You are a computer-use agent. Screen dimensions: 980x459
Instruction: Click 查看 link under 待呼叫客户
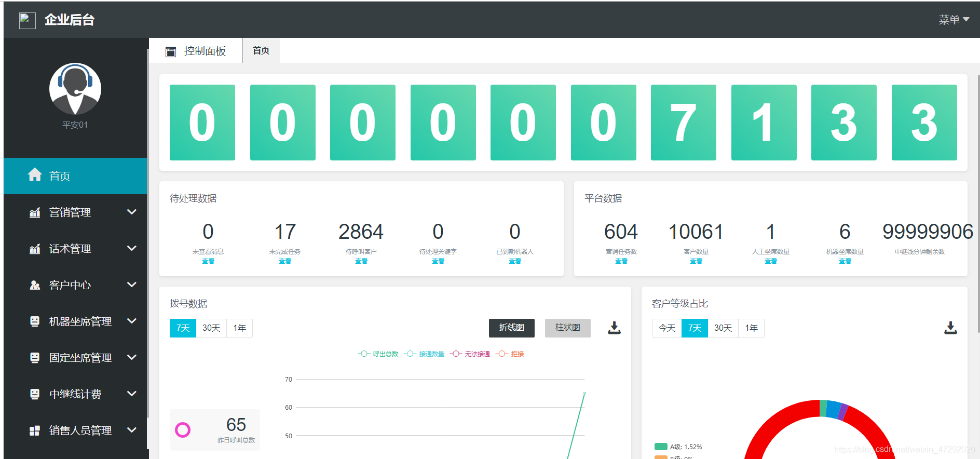361,261
